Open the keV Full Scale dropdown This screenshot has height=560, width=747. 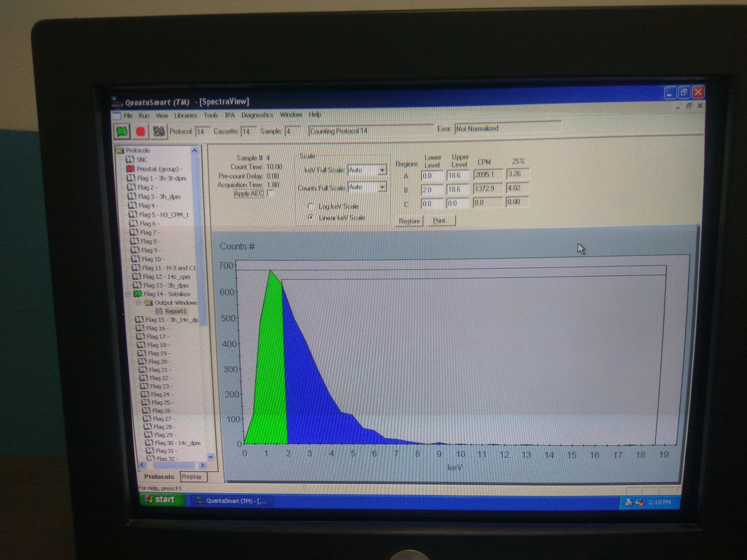[382, 170]
